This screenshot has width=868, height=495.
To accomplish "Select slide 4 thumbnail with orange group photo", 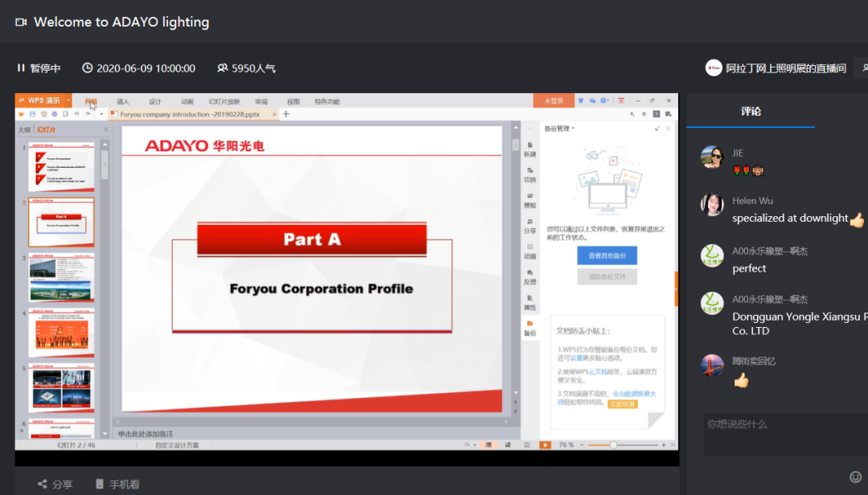I will 61,333.
